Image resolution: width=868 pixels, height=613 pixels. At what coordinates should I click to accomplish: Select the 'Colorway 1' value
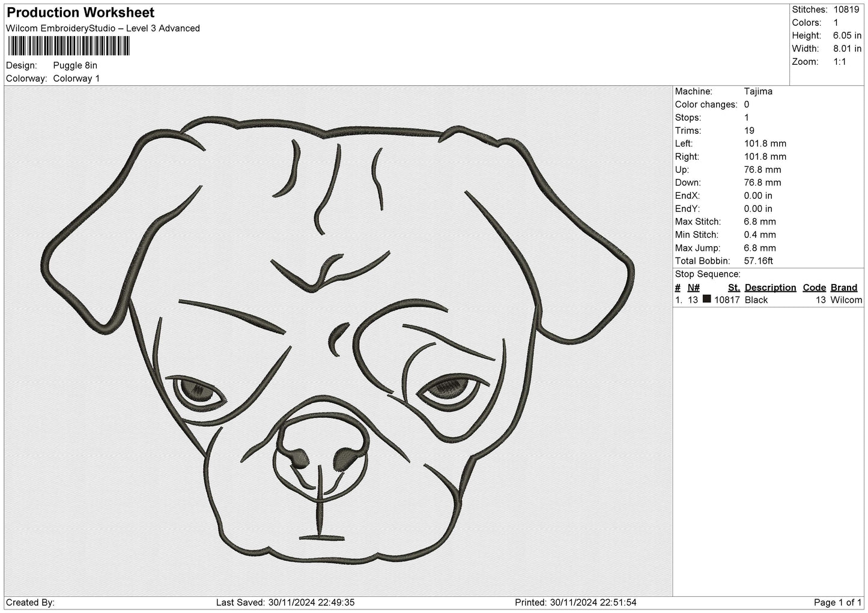76,79
